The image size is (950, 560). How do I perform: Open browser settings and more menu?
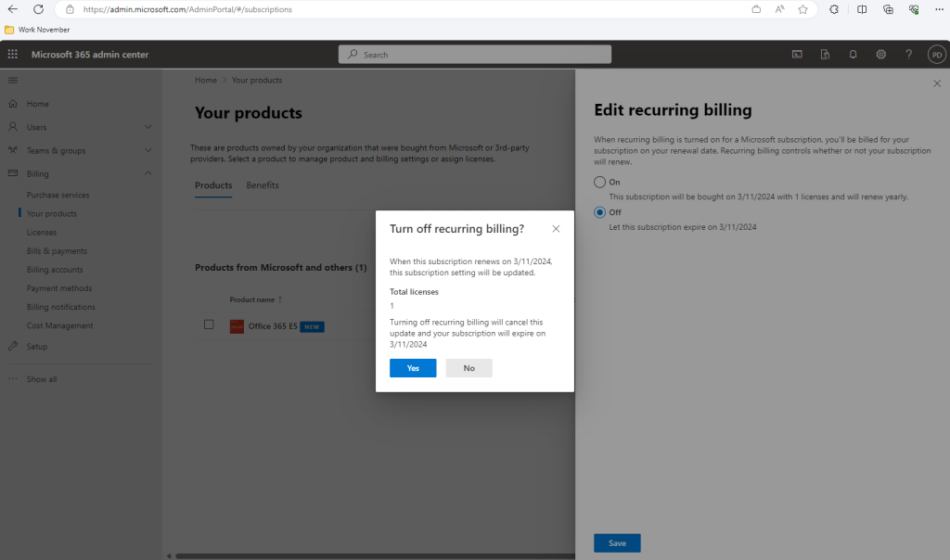click(939, 9)
